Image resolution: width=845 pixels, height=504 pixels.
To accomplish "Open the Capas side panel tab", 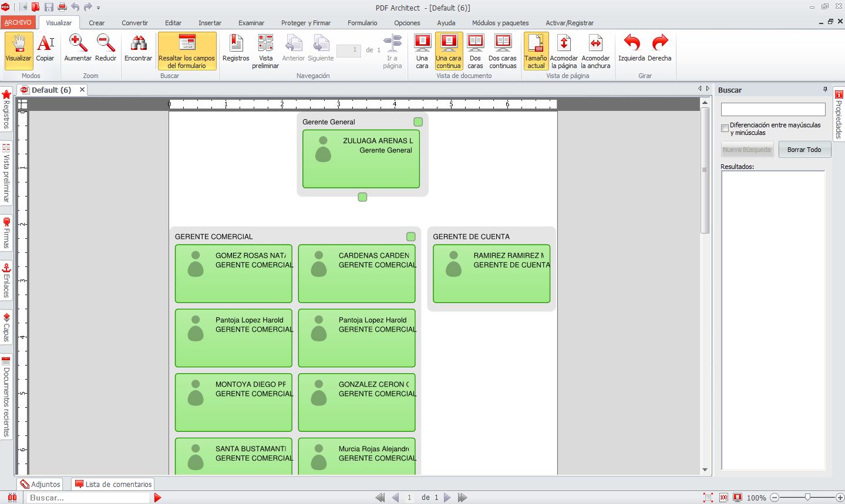I will pyautogui.click(x=6, y=327).
